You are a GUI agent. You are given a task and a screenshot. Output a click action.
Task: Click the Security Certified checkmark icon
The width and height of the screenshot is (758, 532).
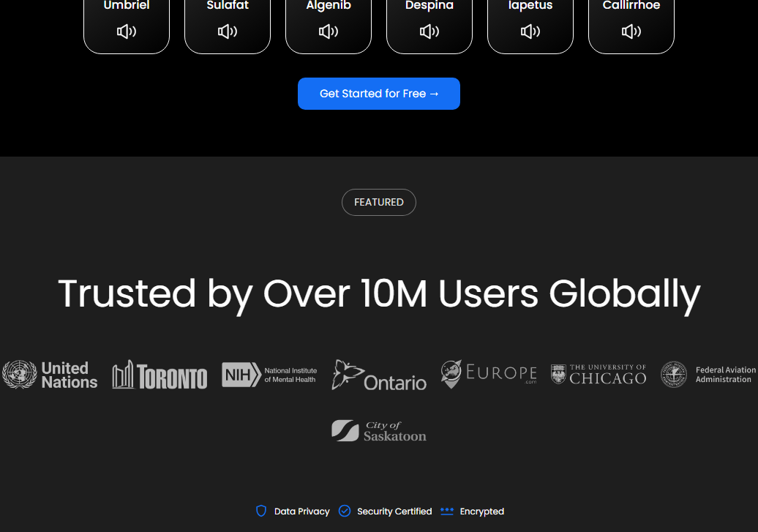tap(345, 512)
